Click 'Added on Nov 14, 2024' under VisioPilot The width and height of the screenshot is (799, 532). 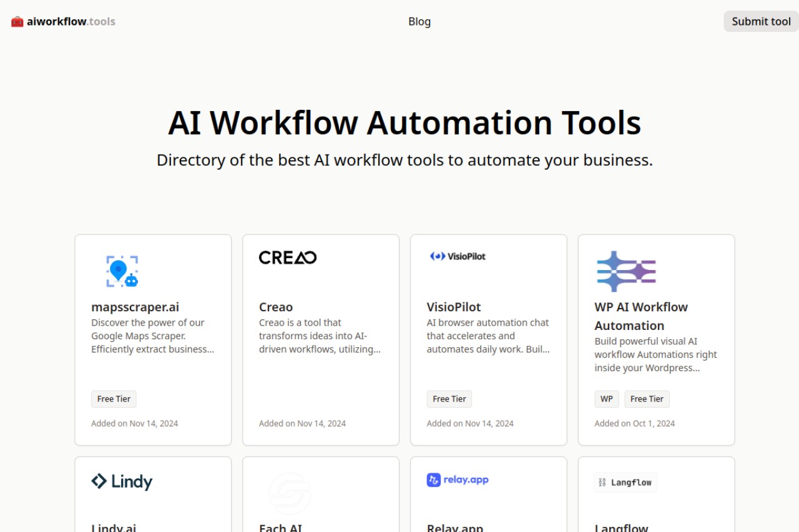pos(471,423)
